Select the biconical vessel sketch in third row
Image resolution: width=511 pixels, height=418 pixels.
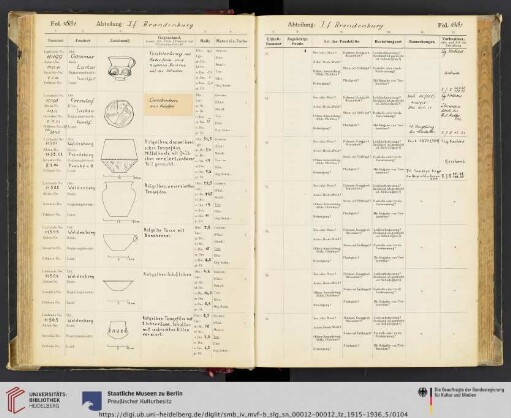(119, 156)
